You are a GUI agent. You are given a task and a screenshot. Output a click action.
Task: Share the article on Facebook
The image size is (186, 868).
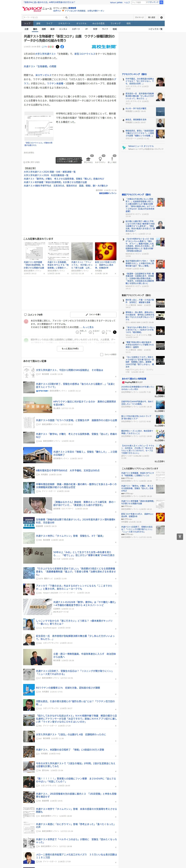tap(62, 47)
